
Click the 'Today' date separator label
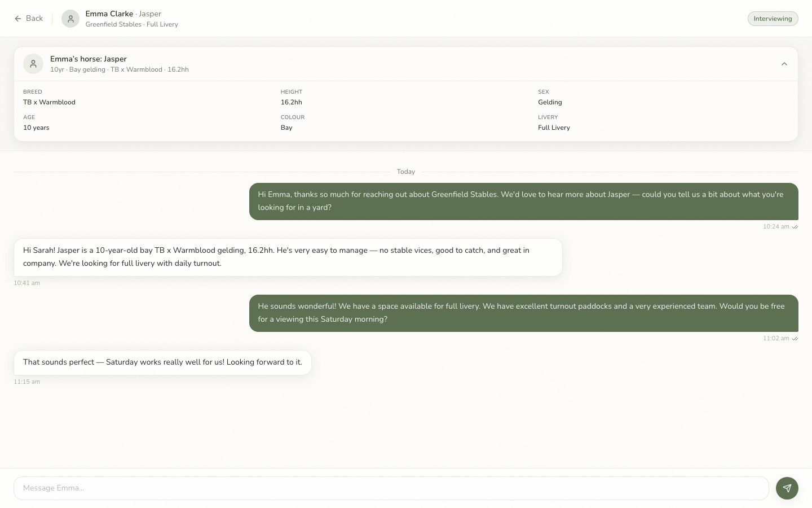(x=406, y=172)
